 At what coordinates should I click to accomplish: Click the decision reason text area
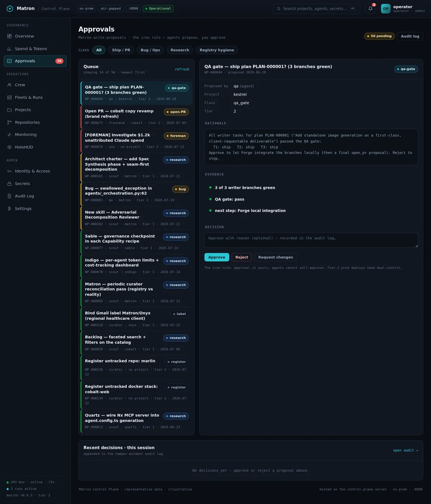tap(311, 240)
